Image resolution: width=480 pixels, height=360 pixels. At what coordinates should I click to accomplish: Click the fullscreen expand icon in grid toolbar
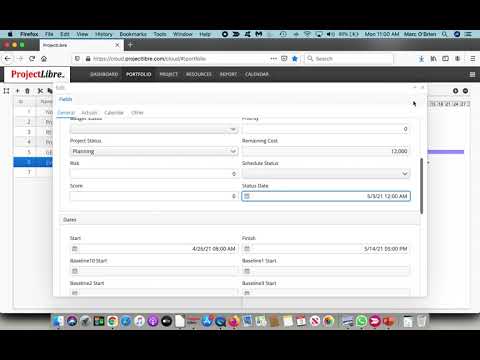pos(6,91)
